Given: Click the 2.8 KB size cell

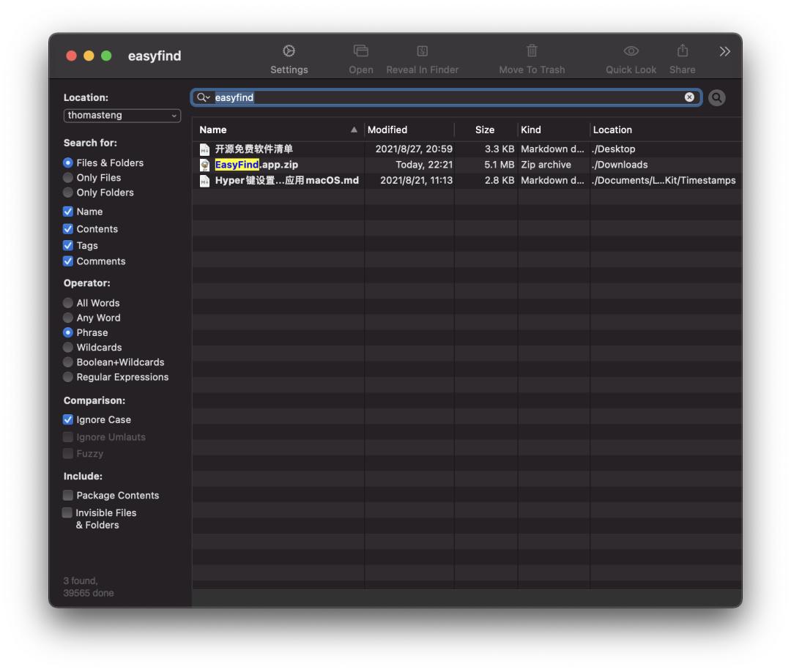Looking at the screenshot, I should click(500, 181).
